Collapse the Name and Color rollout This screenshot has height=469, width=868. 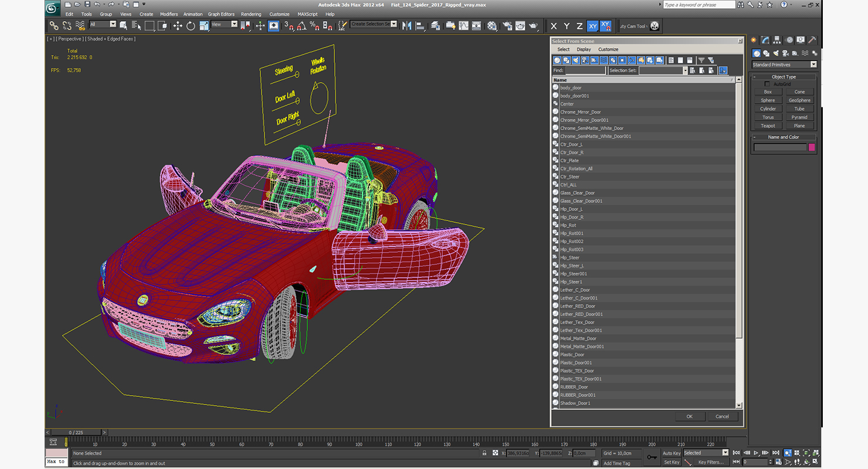point(784,137)
